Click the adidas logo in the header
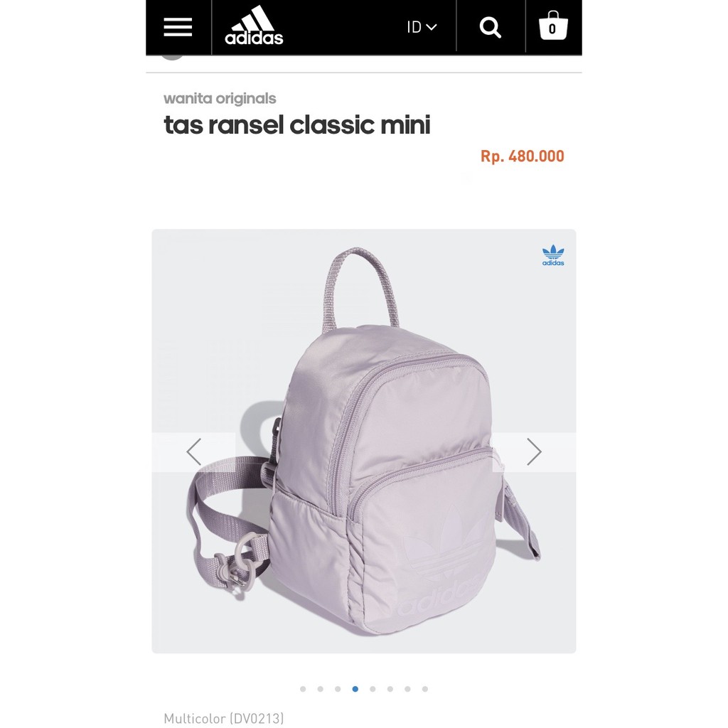 pos(254,26)
